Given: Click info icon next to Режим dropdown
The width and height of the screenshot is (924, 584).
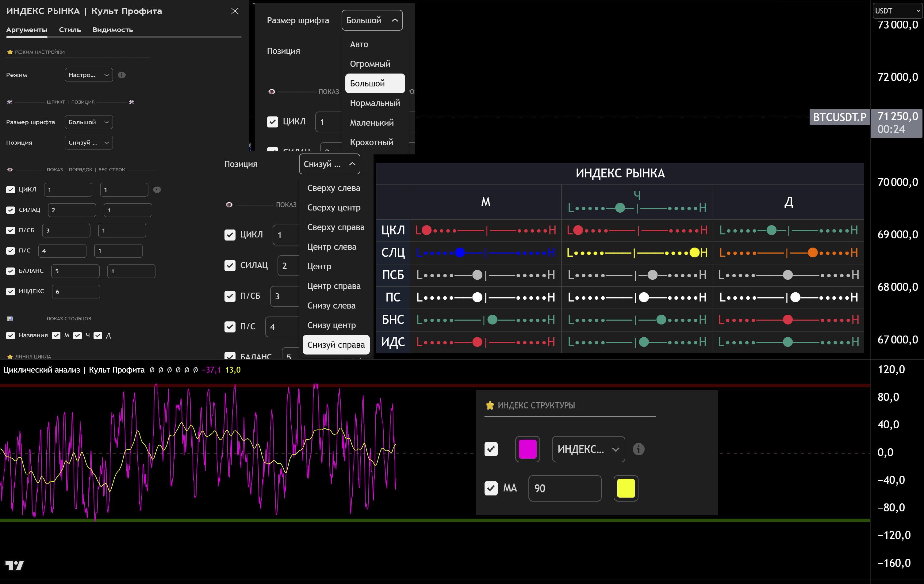Looking at the screenshot, I should [122, 75].
